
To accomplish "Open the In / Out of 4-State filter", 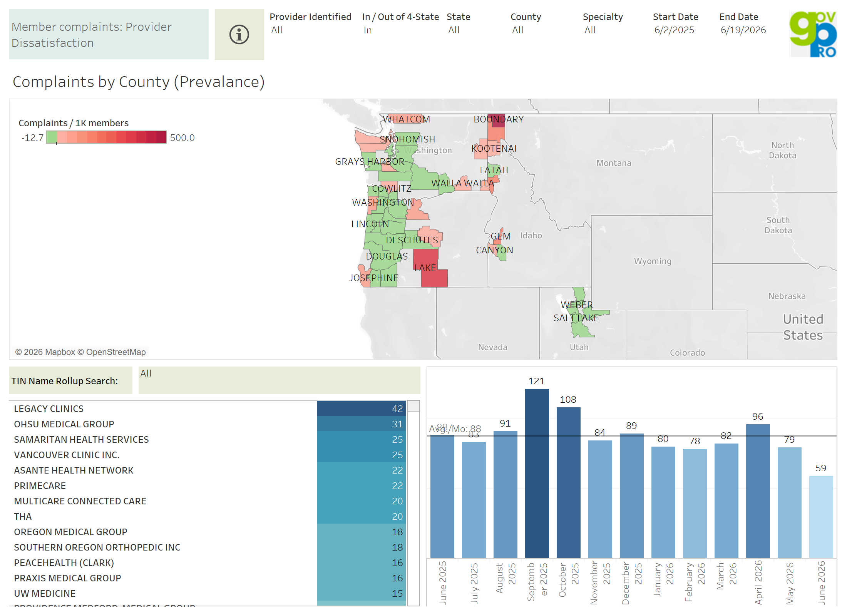I will coord(400,30).
